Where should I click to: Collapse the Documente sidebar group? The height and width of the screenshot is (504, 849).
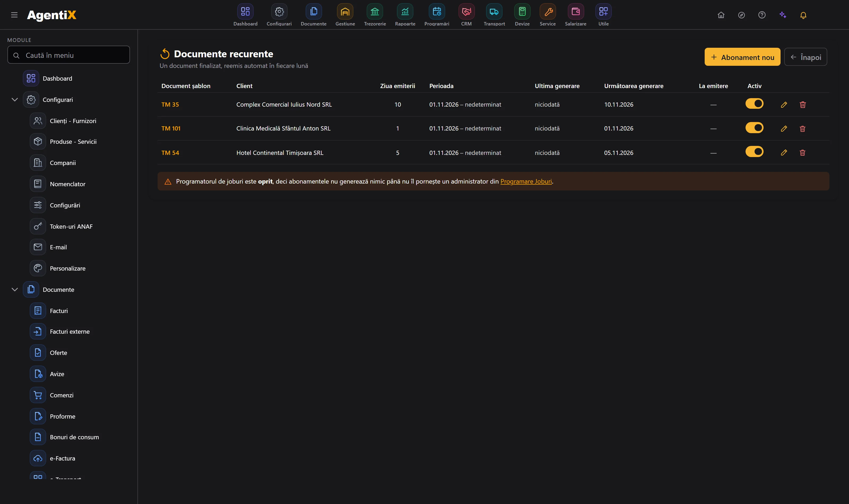click(15, 289)
